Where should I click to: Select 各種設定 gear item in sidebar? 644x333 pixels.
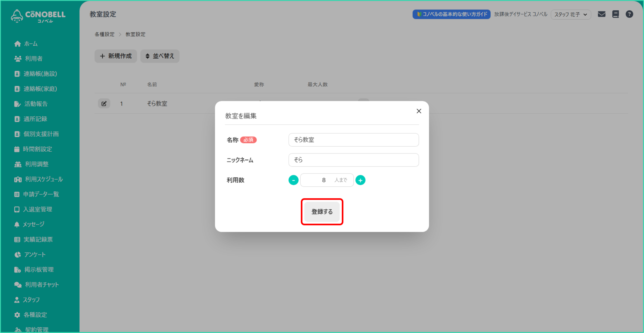coord(35,315)
